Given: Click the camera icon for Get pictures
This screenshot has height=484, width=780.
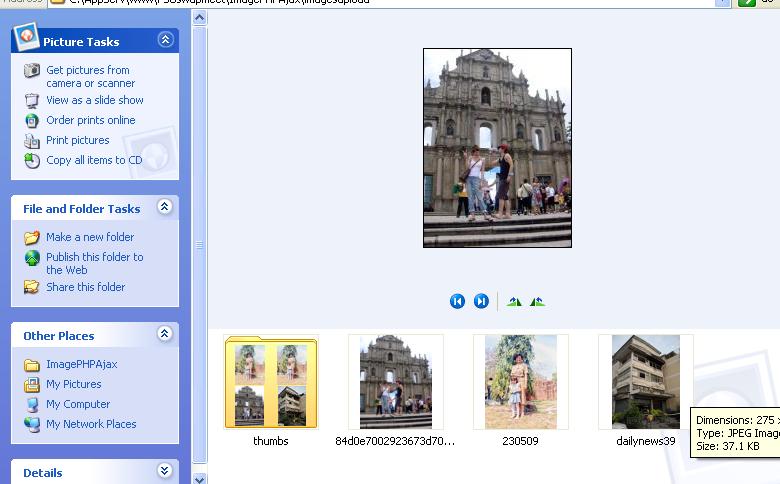Looking at the screenshot, I should point(32,70).
